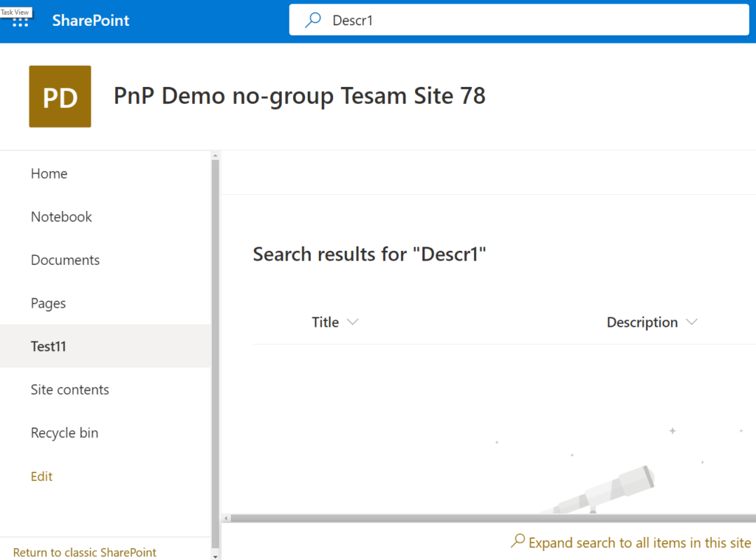The width and height of the screenshot is (756, 560).
Task: Click the Edit navigation link
Action: [41, 476]
